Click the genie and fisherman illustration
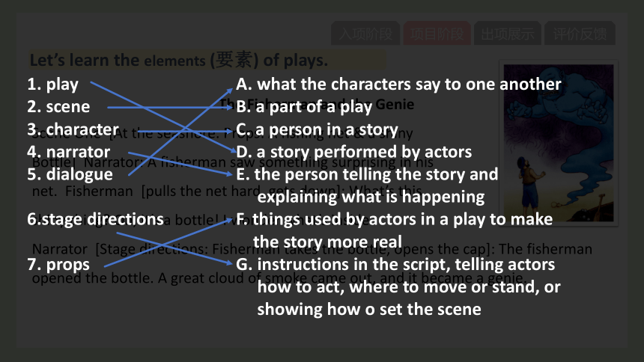This screenshot has width=644, height=362. [558, 143]
